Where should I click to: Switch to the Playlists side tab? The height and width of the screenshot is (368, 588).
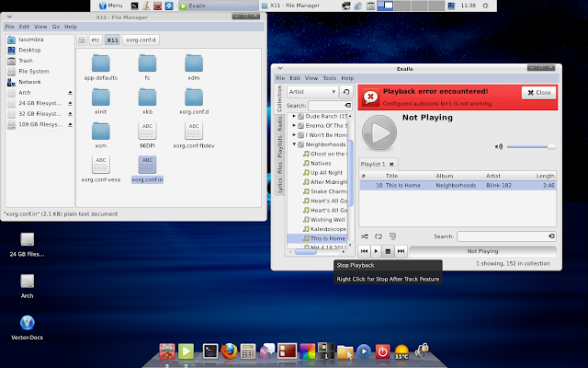[279, 146]
